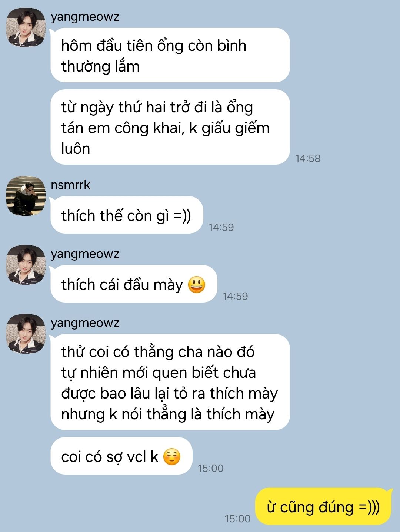Select the message starting 'từ ngày thứ hai'
The height and width of the screenshot is (532, 400).
170,127
